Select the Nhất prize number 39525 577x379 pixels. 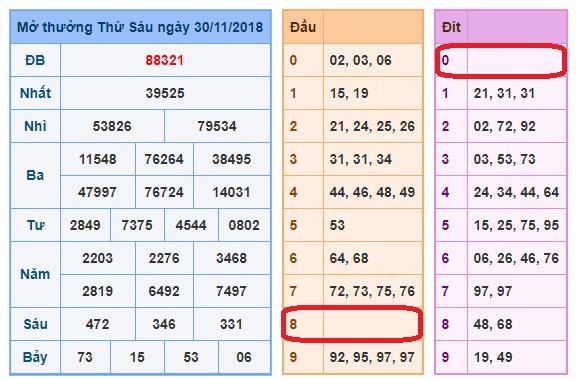tap(165, 93)
